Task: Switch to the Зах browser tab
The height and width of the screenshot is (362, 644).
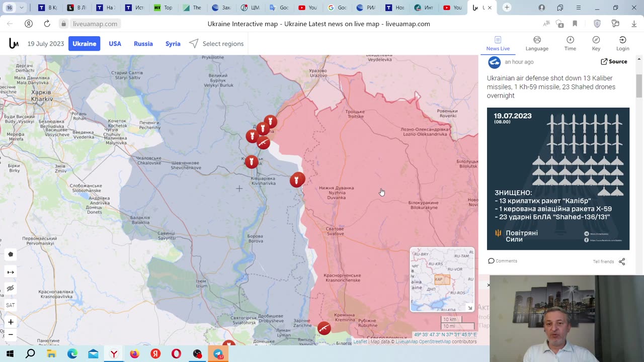Action: (221, 8)
